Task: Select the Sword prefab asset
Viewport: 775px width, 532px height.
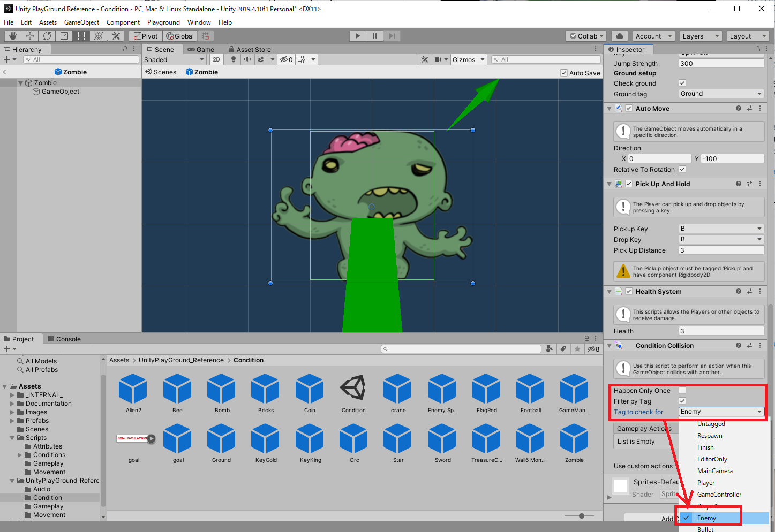Action: [x=442, y=443]
